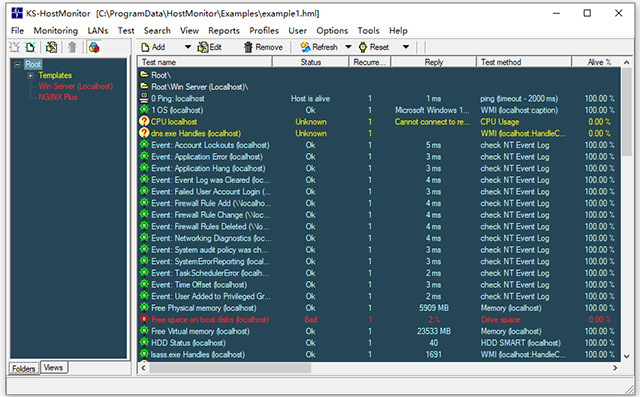Click the 5909 MB reply value
The image size is (640, 397).
[433, 308]
